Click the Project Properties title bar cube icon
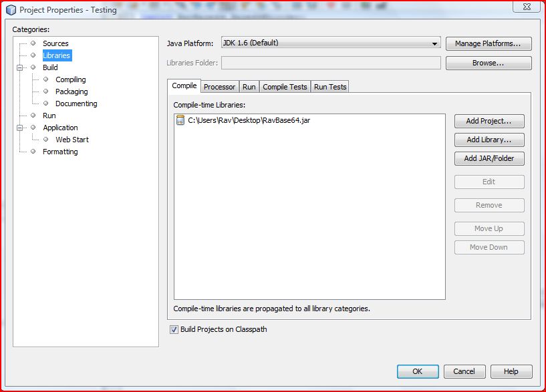The image size is (546, 392). point(11,10)
